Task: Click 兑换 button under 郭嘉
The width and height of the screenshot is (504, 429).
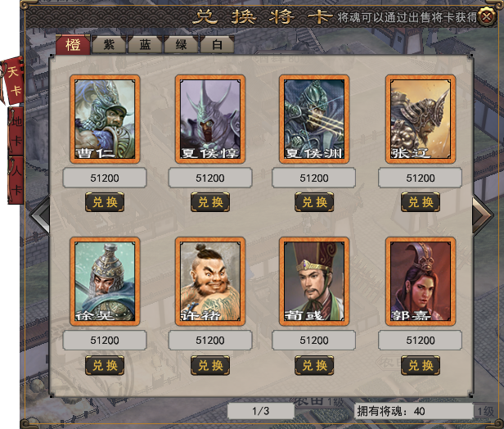Action: [x=421, y=365]
